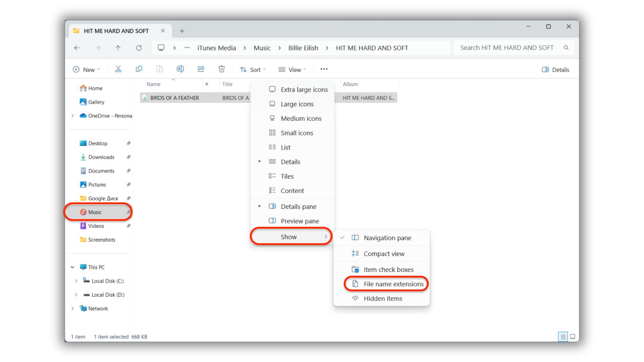Click the Paste clipboard icon
The height and width of the screenshot is (362, 644).
tap(160, 69)
